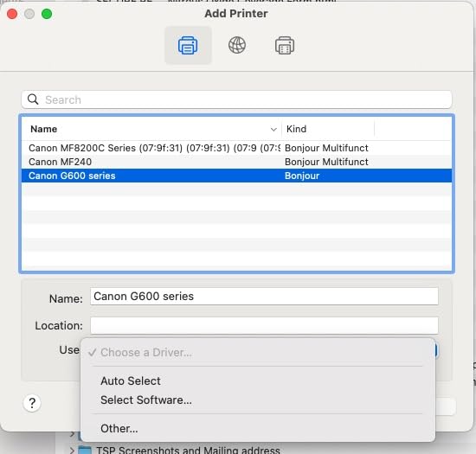Close the Add Printer window

[x=12, y=14]
